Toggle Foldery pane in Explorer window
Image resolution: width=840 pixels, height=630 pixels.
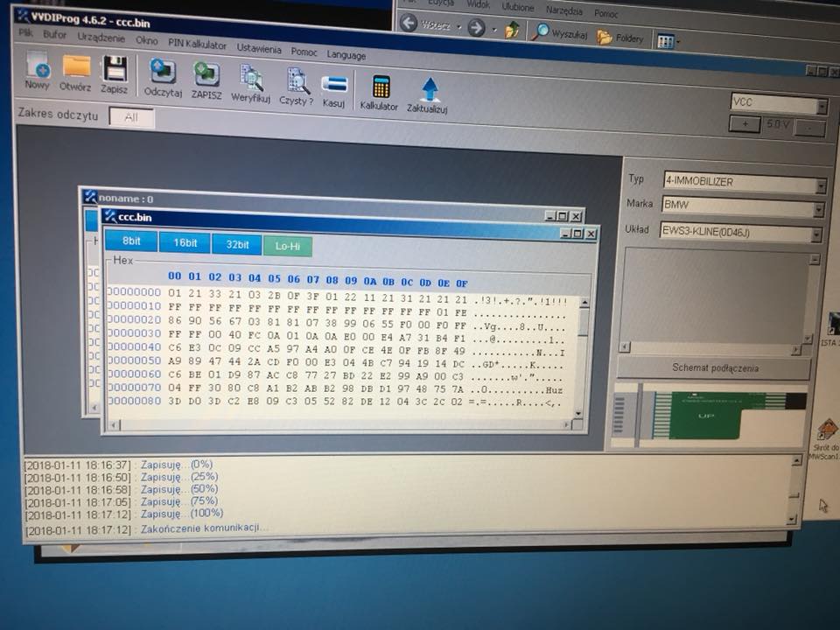click(620, 38)
